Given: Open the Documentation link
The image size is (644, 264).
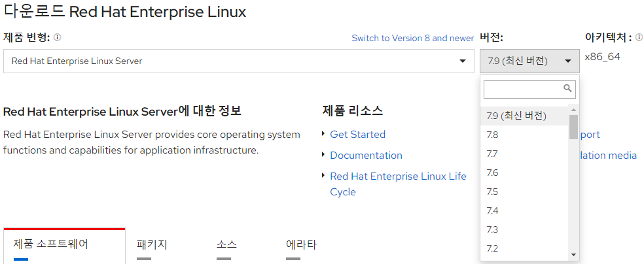Looking at the screenshot, I should click(x=367, y=156).
